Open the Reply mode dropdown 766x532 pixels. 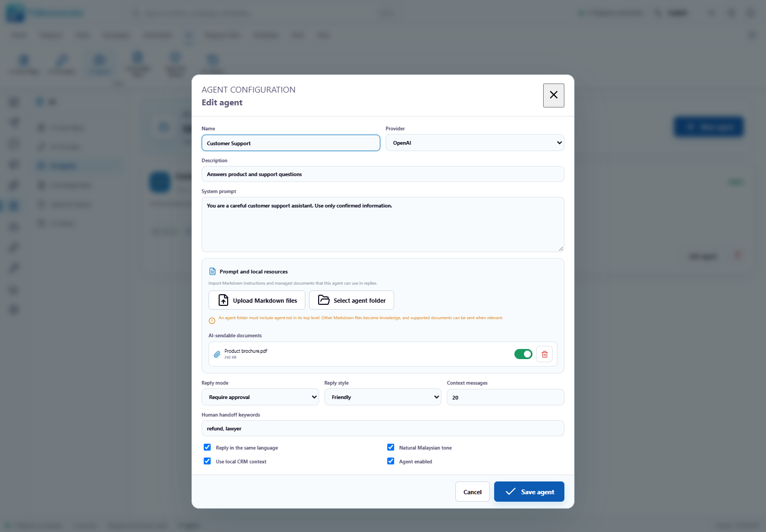point(260,397)
